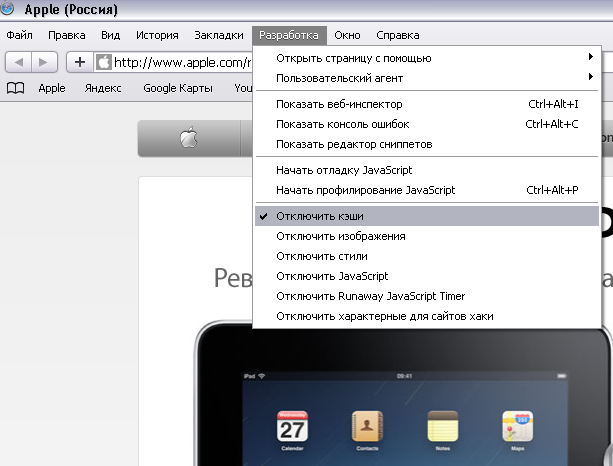Image resolution: width=613 pixels, height=466 pixels.
Task: Expand Открыть страницу с помощью submenu
Action: pyautogui.click(x=427, y=58)
